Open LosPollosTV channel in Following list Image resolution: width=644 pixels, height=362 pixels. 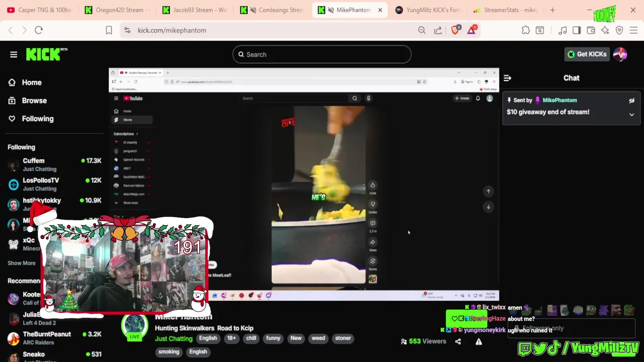pyautogui.click(x=54, y=184)
